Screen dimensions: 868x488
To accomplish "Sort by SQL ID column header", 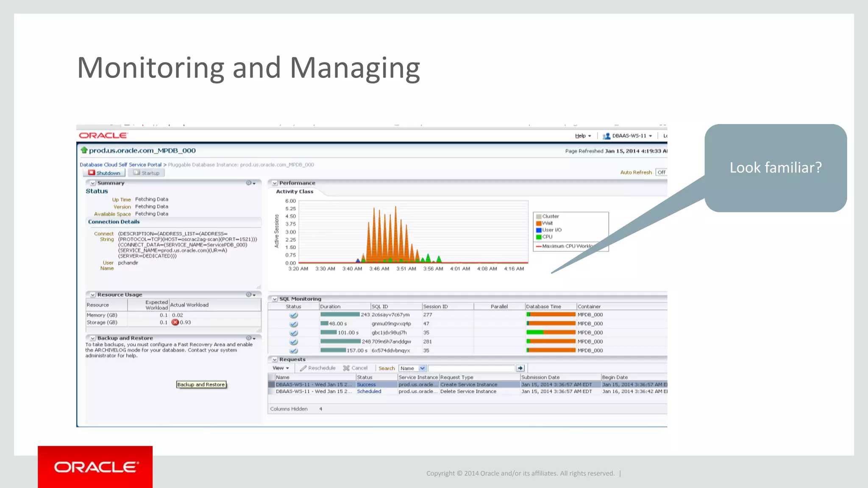I will (396, 306).
